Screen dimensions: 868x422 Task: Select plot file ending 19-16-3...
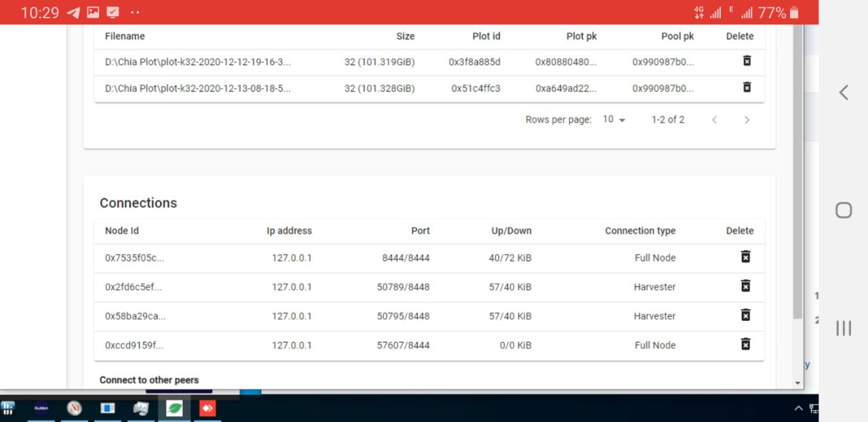(x=197, y=62)
